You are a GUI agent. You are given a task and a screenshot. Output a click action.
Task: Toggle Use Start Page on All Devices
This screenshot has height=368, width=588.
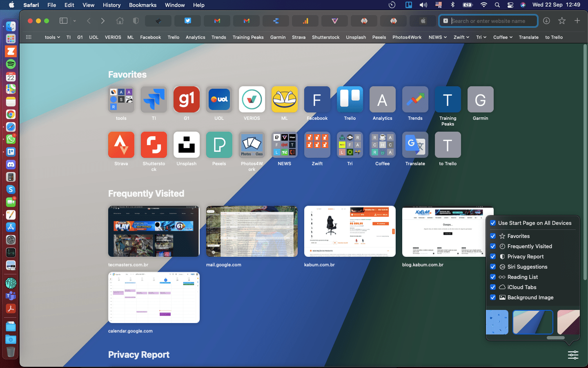coord(493,223)
